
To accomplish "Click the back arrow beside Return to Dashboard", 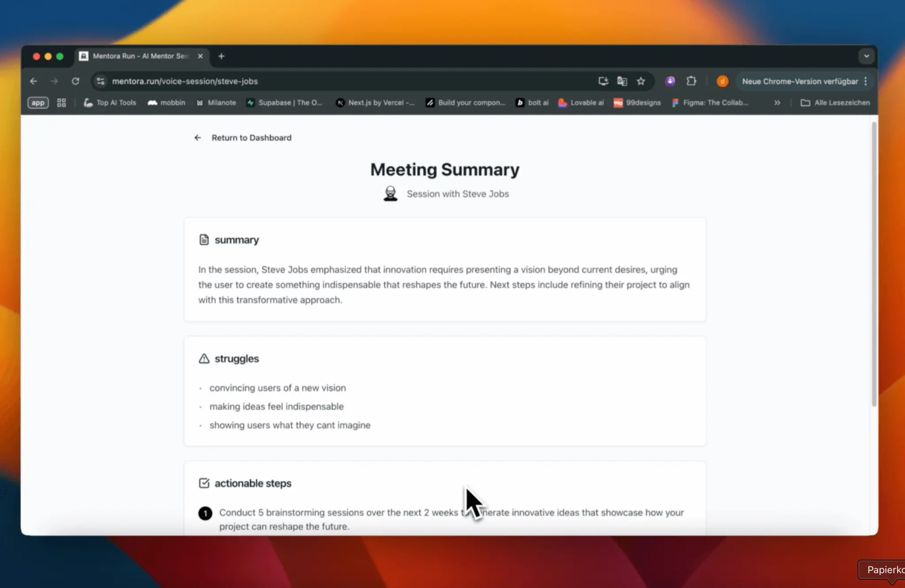I will (x=198, y=138).
